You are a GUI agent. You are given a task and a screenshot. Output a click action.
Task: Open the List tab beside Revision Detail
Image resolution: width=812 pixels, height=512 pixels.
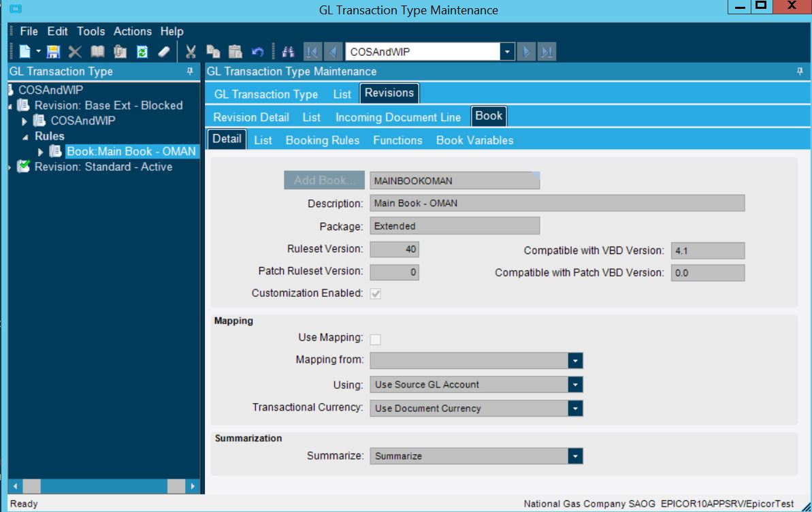click(x=311, y=117)
